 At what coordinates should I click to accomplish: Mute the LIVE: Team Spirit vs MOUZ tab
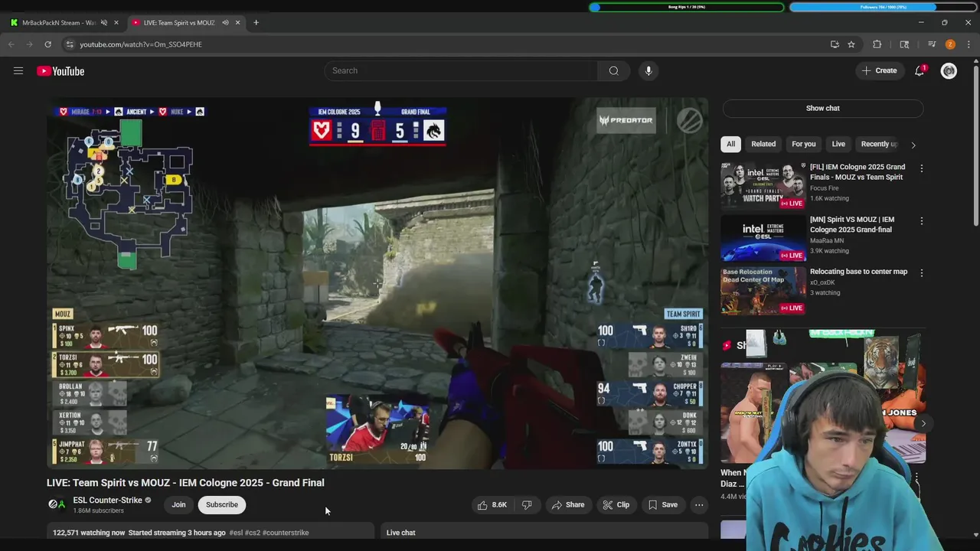pos(225,22)
